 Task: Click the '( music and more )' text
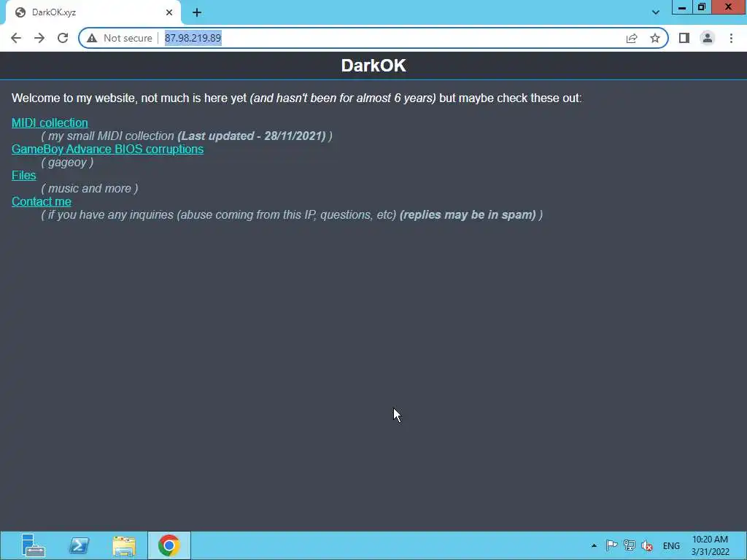[x=90, y=189]
